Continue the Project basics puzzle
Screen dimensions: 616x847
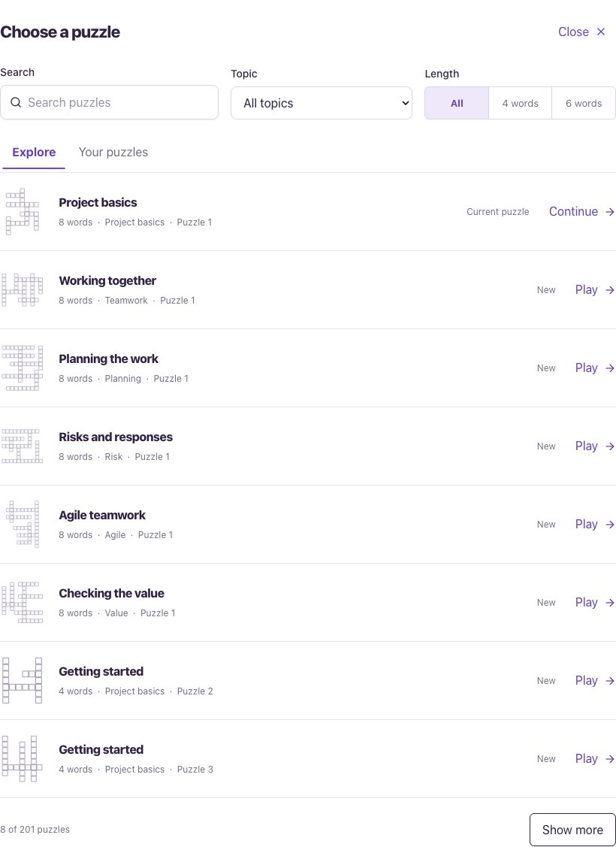point(582,212)
